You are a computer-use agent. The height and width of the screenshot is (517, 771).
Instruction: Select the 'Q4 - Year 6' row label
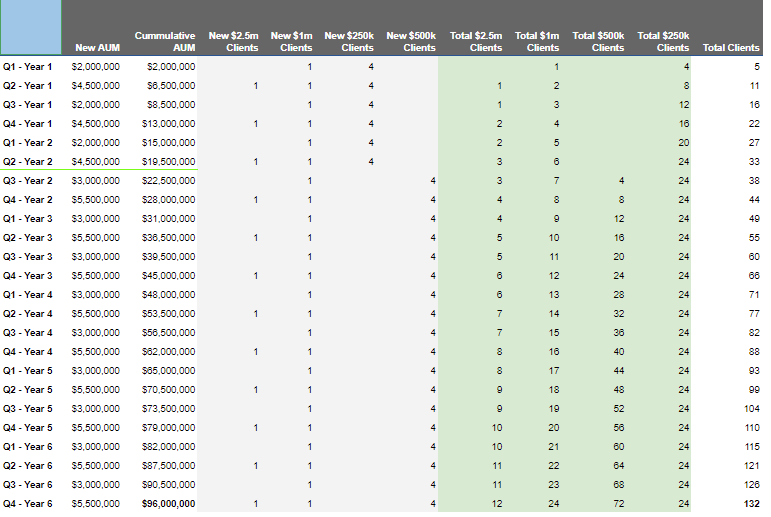[x=28, y=504]
